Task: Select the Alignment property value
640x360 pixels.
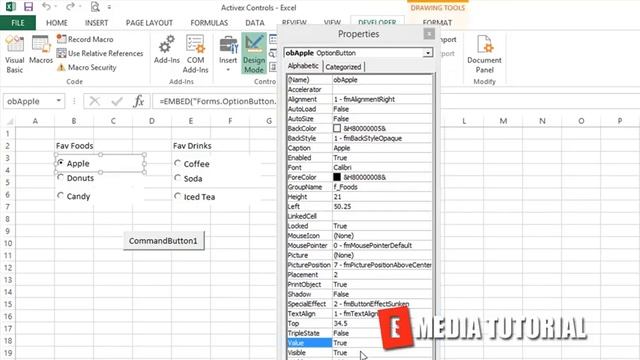Action: tap(382, 99)
